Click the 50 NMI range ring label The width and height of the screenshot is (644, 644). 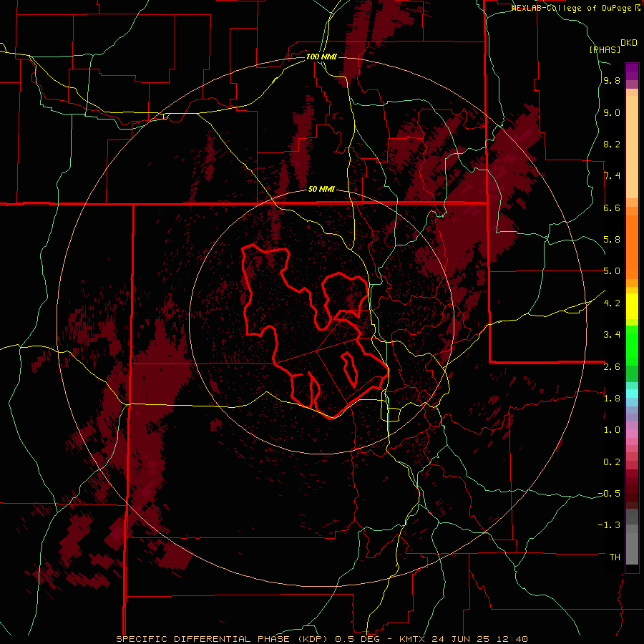click(x=321, y=189)
